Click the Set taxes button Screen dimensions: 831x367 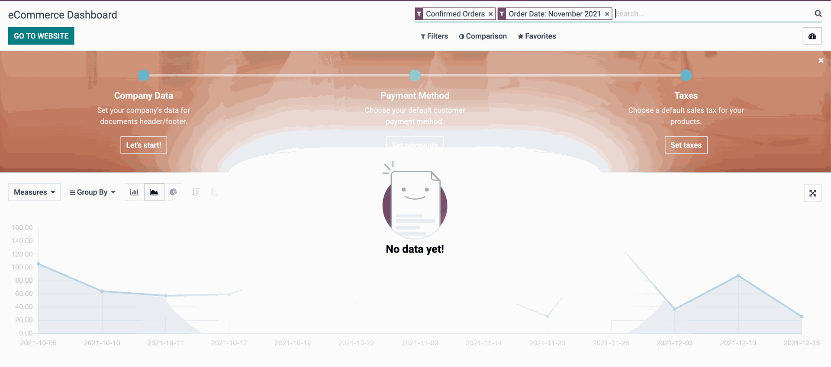coord(686,145)
